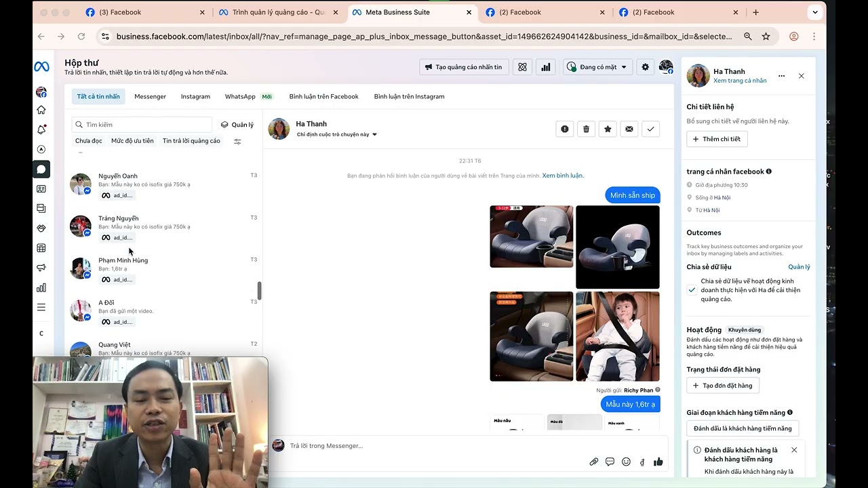868x488 pixels.
Task: Switch to the Instagram inbox tab
Action: [x=195, y=96]
